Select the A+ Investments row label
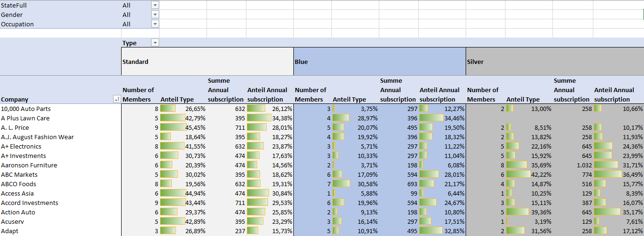Image resolution: width=644 pixels, height=236 pixels. point(61,156)
